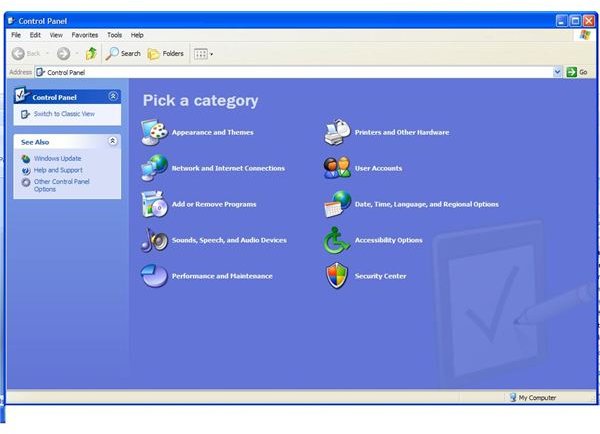Open the Printers and Other Hardware icon

[337, 132]
